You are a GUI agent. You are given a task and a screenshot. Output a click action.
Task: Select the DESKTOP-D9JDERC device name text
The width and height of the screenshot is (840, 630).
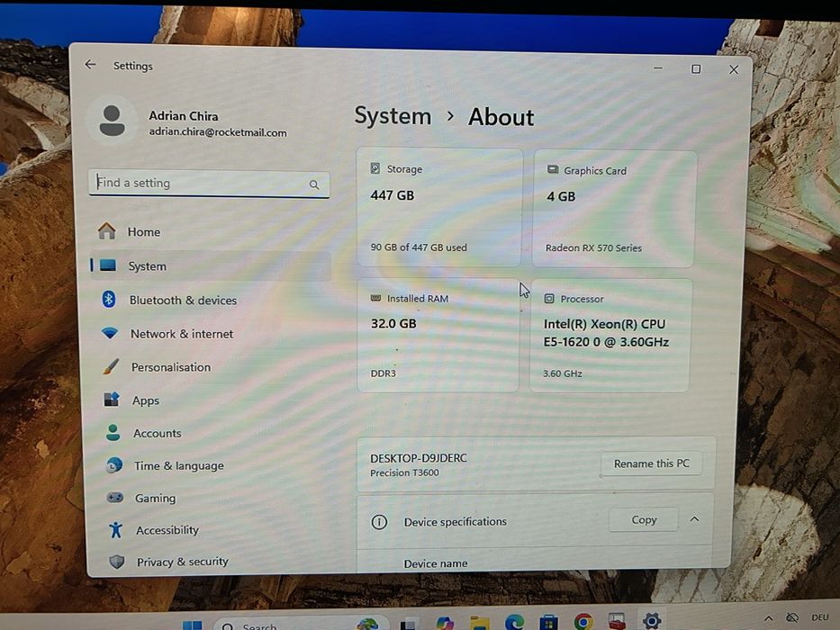click(419, 458)
